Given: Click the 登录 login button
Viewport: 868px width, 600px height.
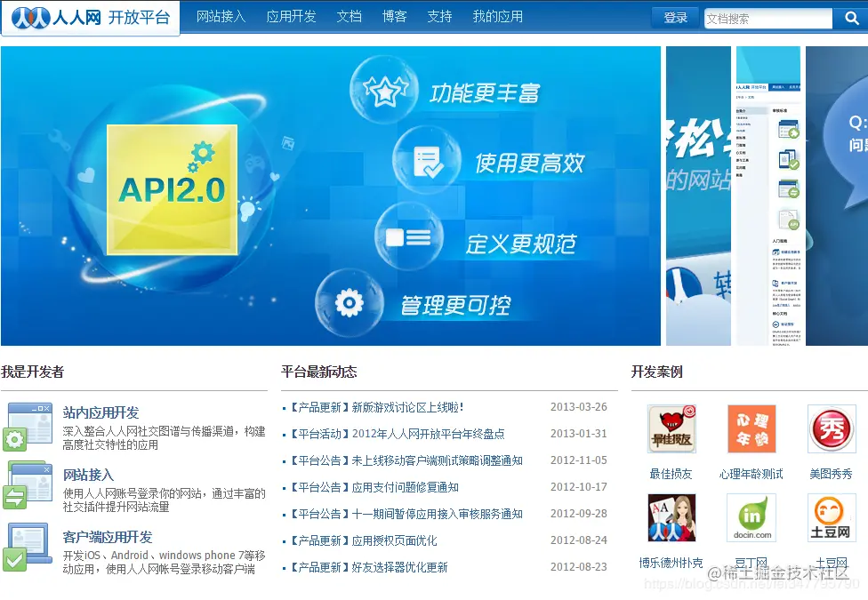Looking at the screenshot, I should tap(675, 19).
